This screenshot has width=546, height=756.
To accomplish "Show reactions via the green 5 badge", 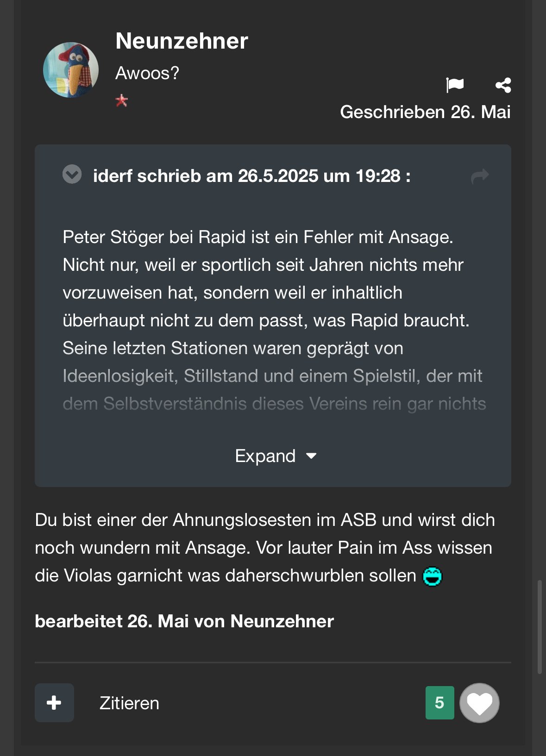I will 439,703.
